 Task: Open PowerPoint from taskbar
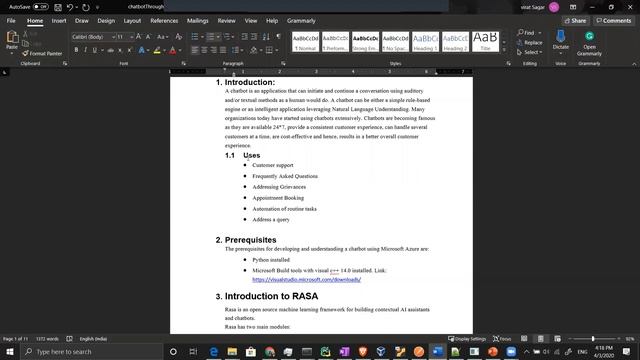(493, 351)
